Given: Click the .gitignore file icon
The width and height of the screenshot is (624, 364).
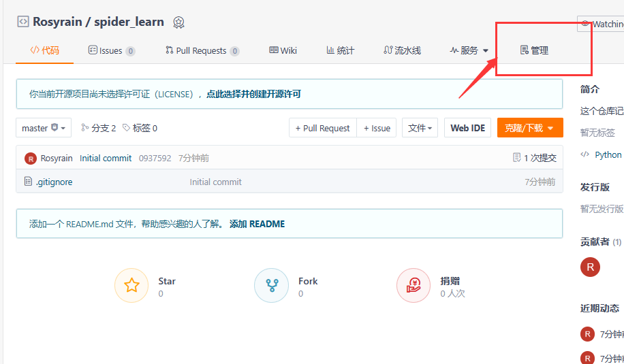Looking at the screenshot, I should point(28,182).
